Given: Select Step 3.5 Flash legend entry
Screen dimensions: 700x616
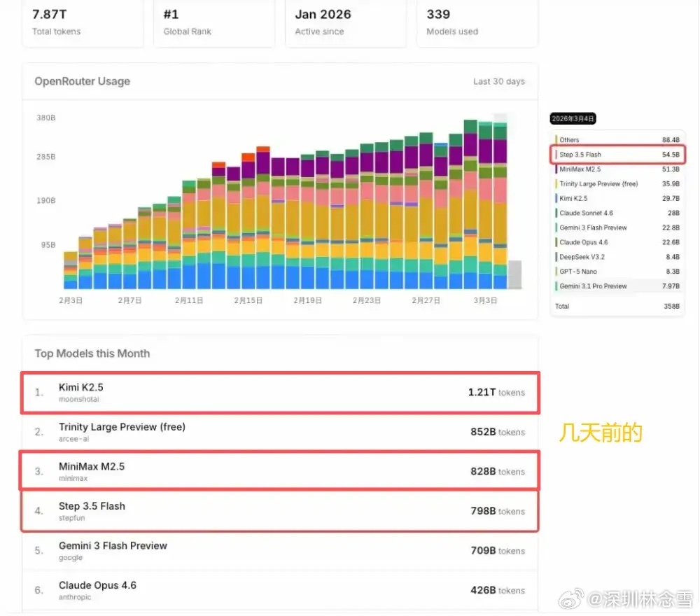Looking at the screenshot, I should click(x=617, y=155).
